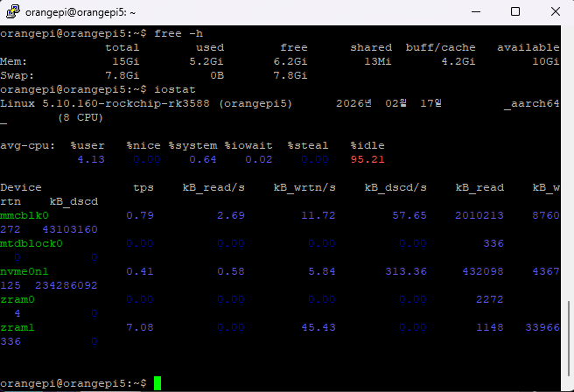Click the green terminal cursor block
The height and width of the screenshot is (392, 574).
click(x=157, y=383)
